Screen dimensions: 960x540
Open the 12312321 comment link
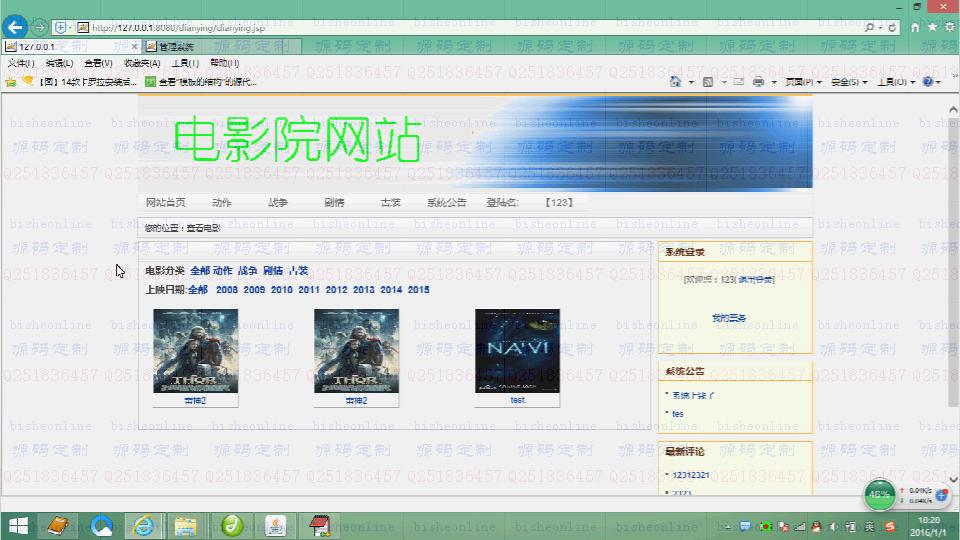tap(691, 475)
